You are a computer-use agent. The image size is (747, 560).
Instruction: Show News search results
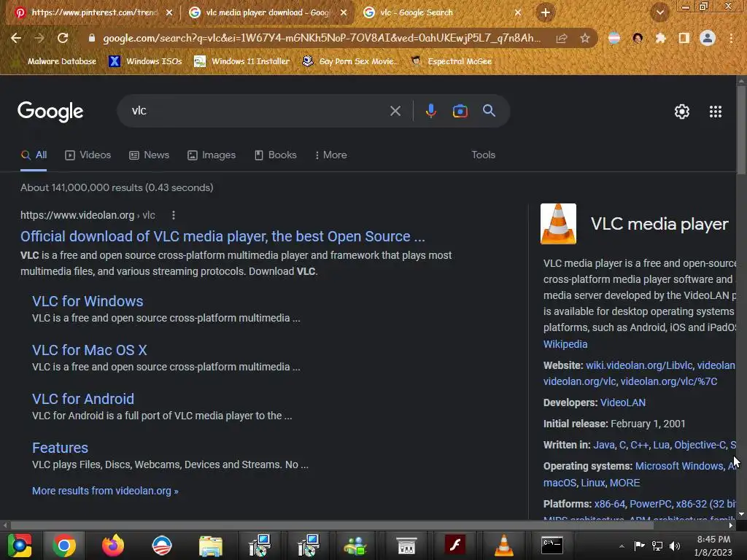tap(149, 155)
